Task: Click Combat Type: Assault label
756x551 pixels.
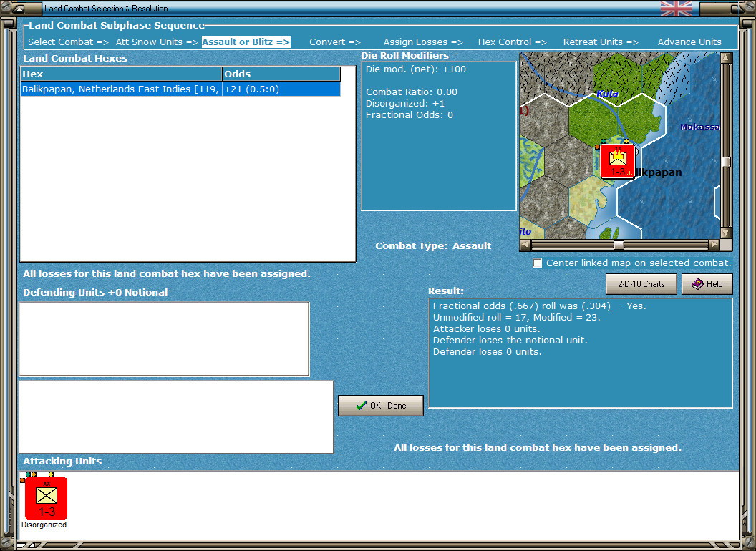Action: 433,246
